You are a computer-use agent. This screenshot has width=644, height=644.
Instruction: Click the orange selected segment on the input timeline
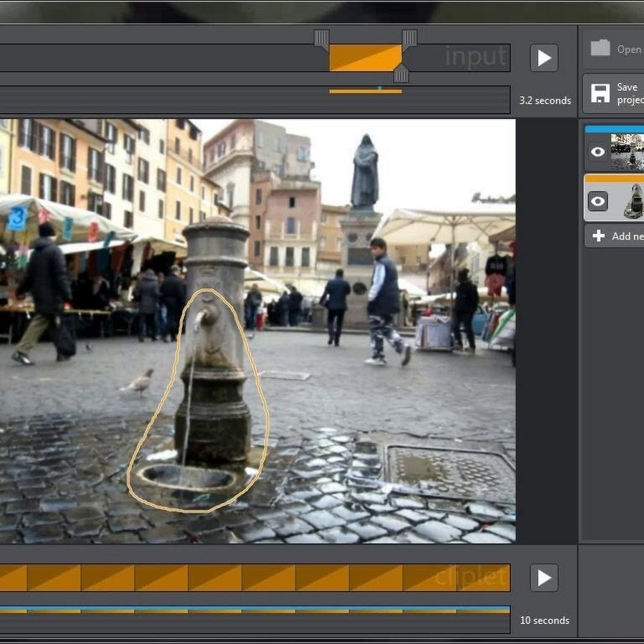point(365,58)
